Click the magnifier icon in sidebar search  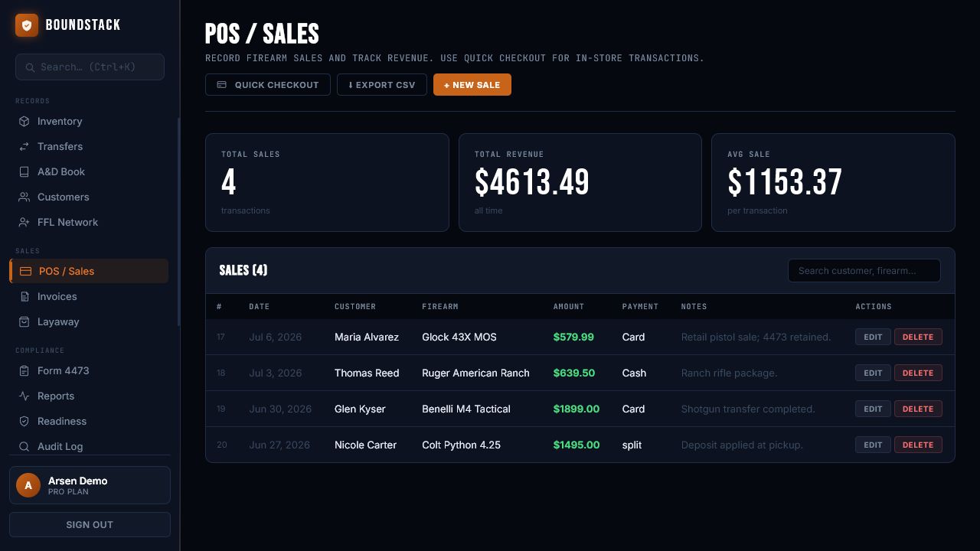coord(31,67)
